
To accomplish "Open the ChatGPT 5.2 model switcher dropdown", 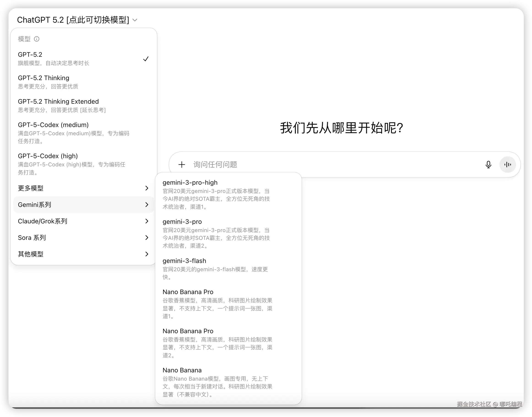I will click(x=77, y=20).
